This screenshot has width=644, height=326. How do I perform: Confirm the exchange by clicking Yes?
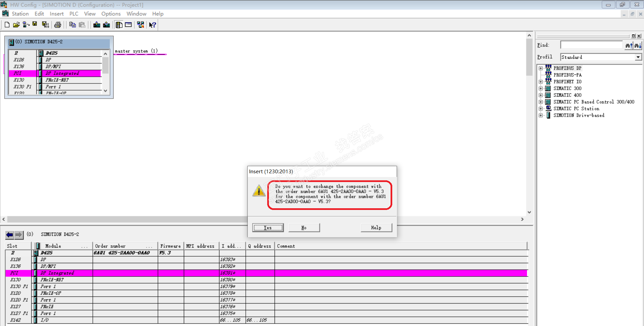[x=268, y=228]
